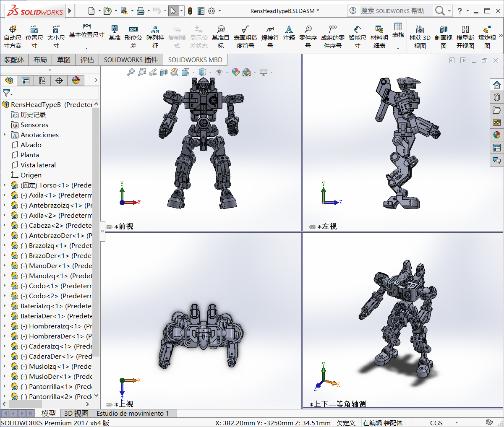
Task: Click Edit Appearance in the viewport toolbar
Action: pyautogui.click(x=235, y=72)
